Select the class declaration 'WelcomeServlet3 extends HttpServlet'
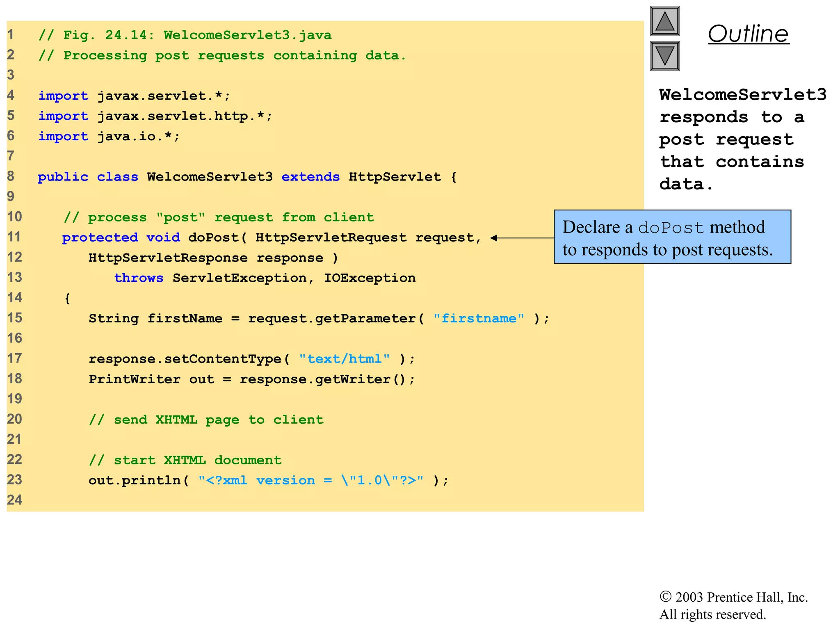The height and width of the screenshot is (630, 840). pos(294,177)
